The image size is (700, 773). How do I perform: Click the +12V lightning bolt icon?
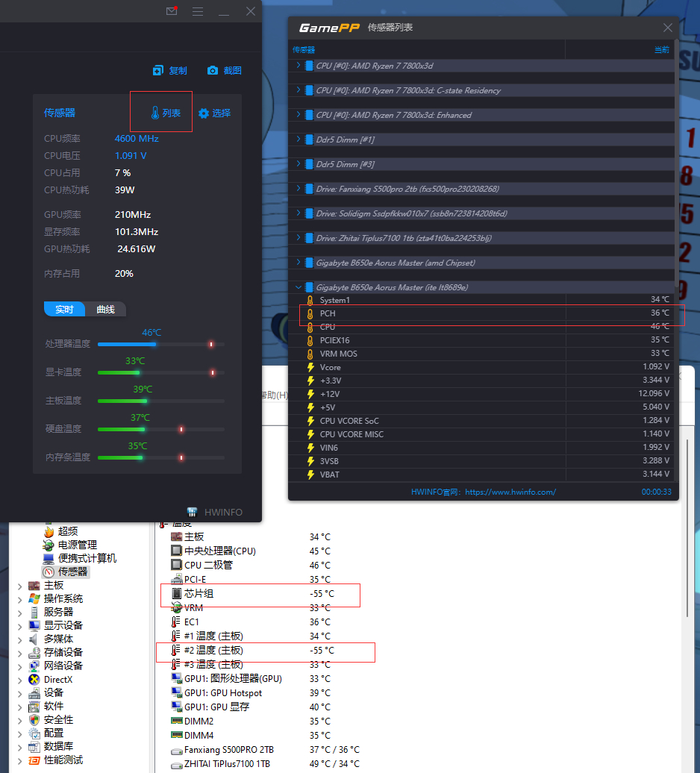[x=310, y=394]
